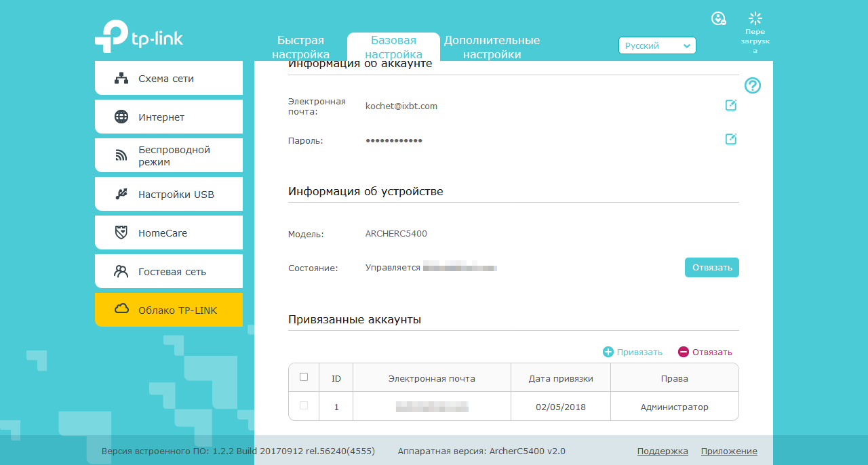This screenshot has height=465, width=868.
Task: Click the Права column header
Action: pos(675,378)
